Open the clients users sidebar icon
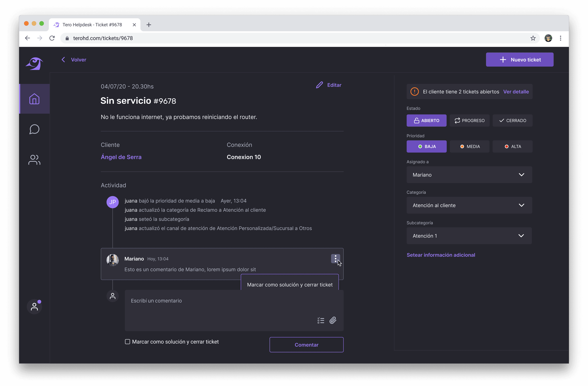Image resolution: width=588 pixels, height=386 pixels. click(34, 160)
